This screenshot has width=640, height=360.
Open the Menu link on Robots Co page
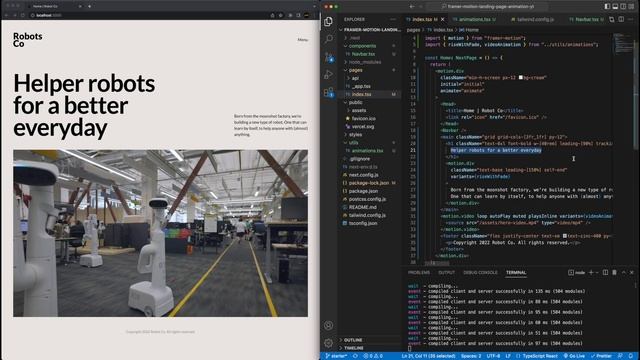302,40
